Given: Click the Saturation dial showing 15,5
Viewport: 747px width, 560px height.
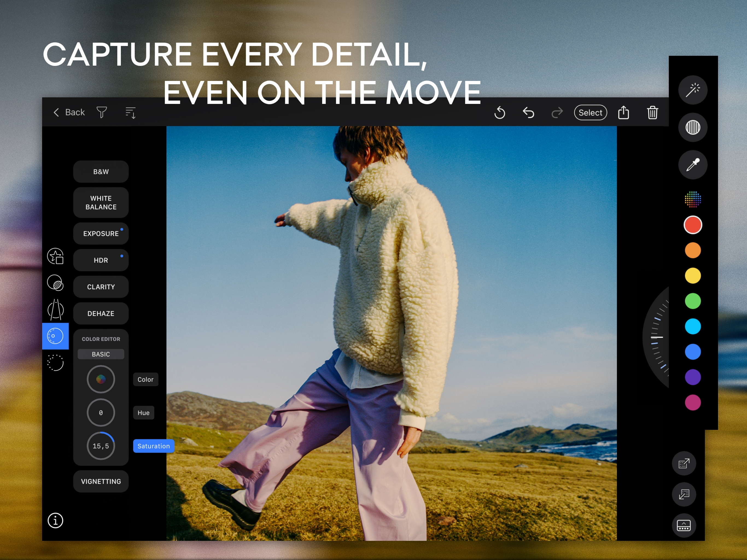Looking at the screenshot, I should (101, 446).
